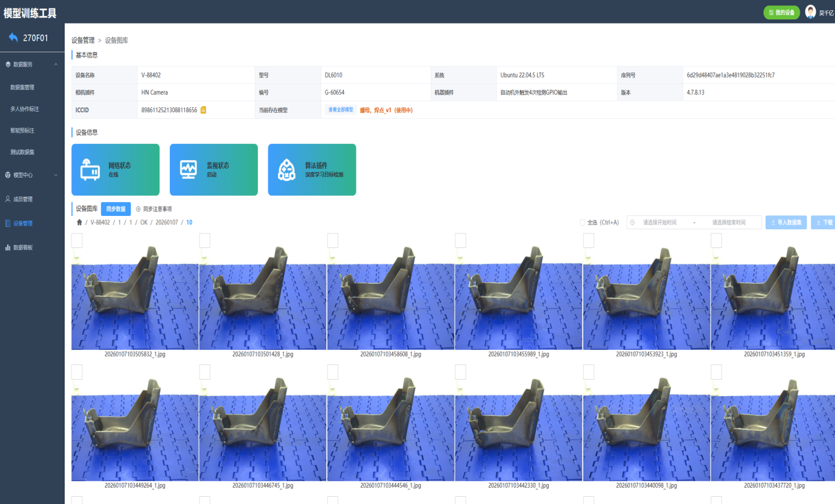Tick the 全选 (Ctrl+A) checkbox
835x504 pixels.
point(583,223)
